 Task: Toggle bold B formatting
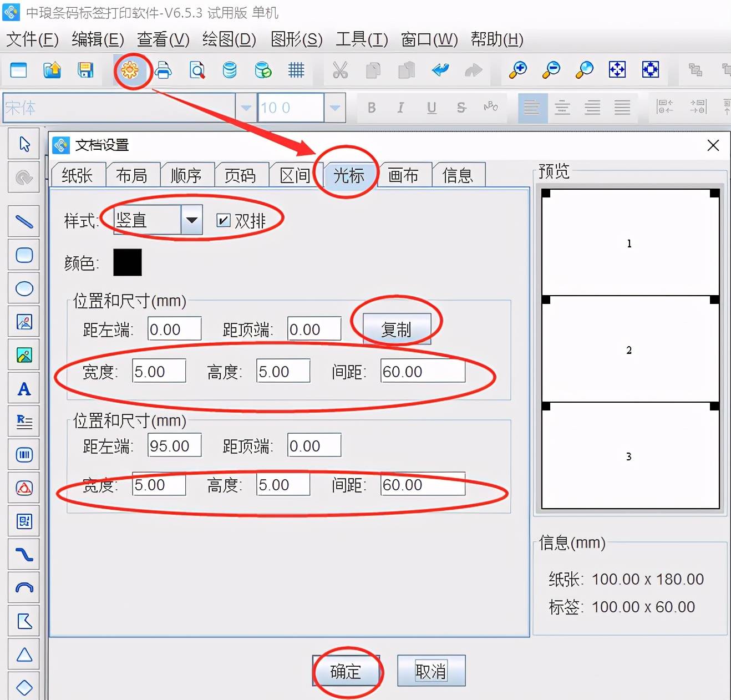coord(372,108)
